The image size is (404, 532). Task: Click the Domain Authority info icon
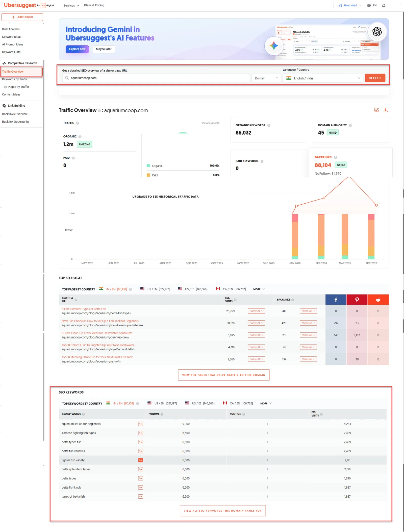[x=350, y=125]
